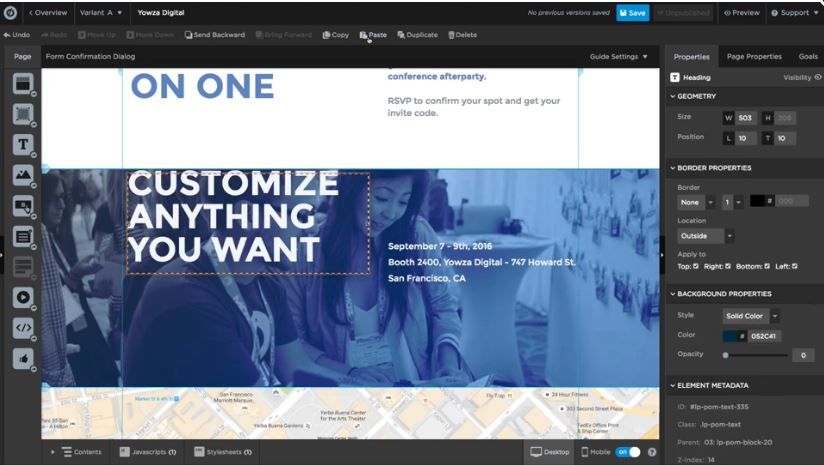
Task: Select the Social widget thumbs-up tool
Action: pyautogui.click(x=23, y=359)
